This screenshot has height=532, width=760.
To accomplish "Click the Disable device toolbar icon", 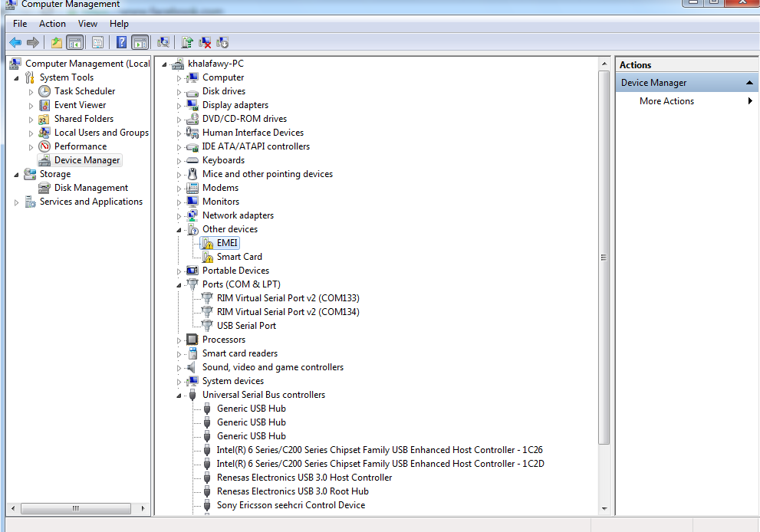I will point(222,43).
